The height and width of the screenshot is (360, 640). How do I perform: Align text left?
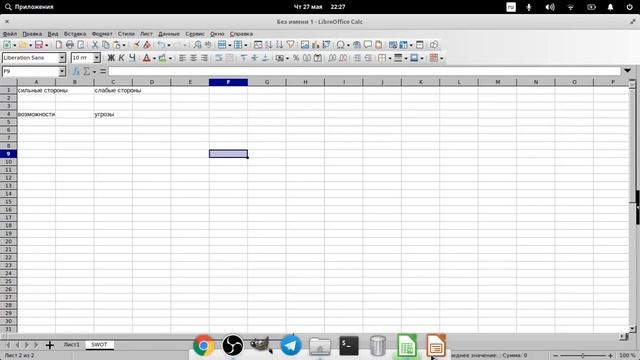(x=182, y=58)
